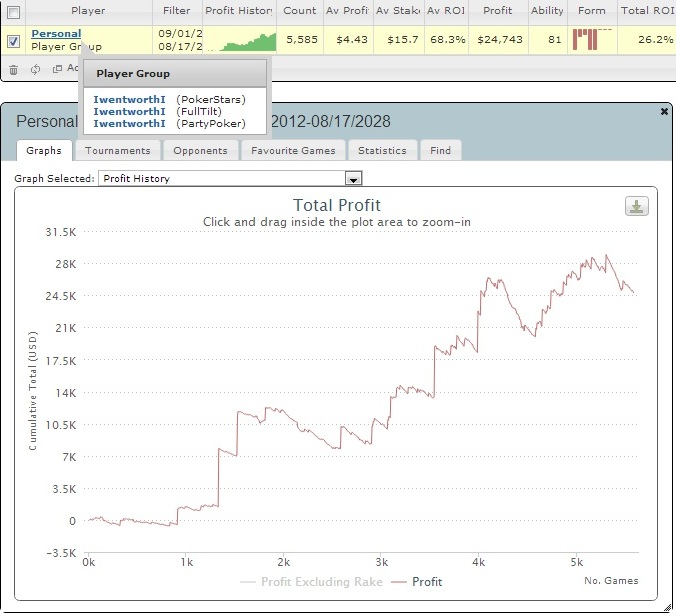Open the Find tab
Screen dimensions: 676x616
coord(441,150)
